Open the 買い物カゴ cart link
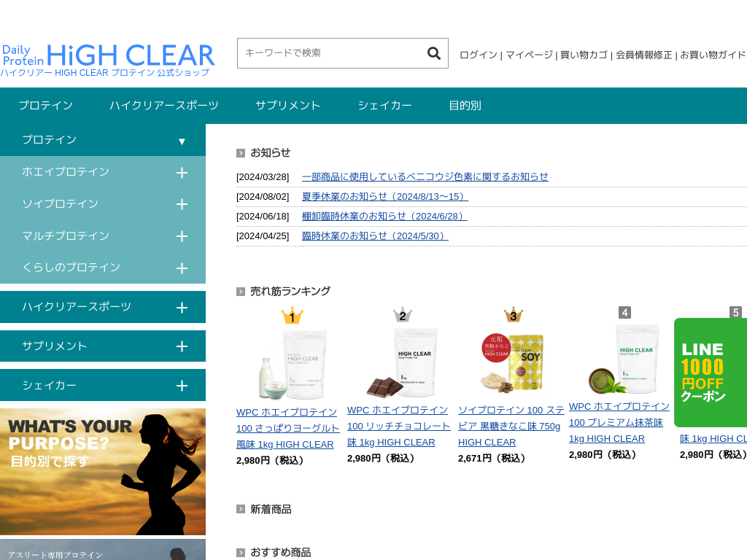The height and width of the screenshot is (560, 747). point(584,55)
